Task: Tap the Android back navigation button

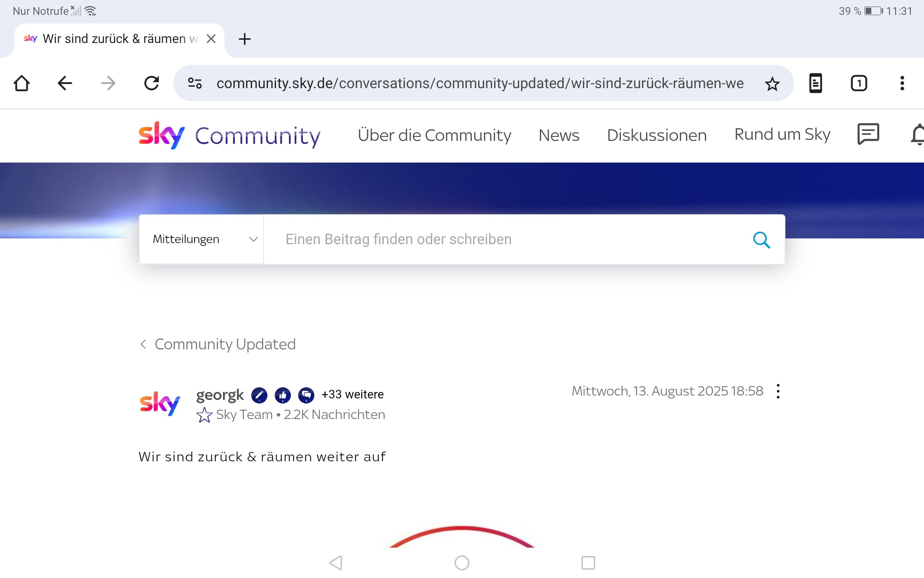Action: pos(336,563)
